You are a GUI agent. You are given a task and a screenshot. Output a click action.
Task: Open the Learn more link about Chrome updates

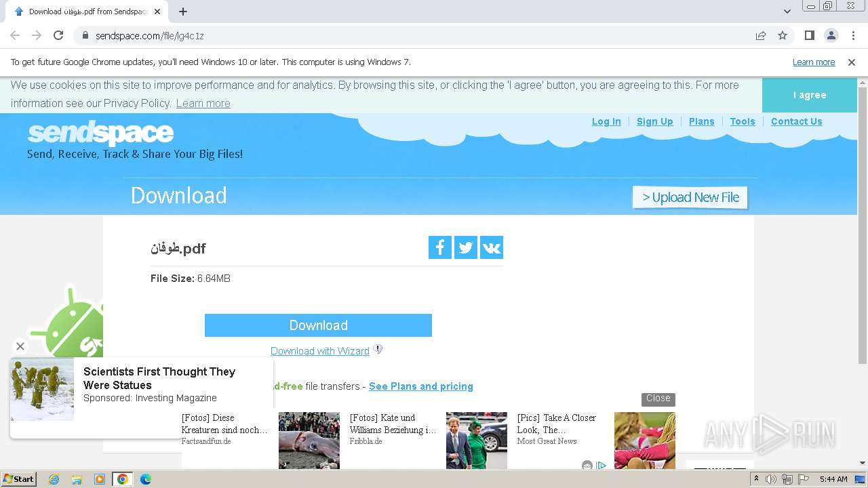click(x=814, y=62)
